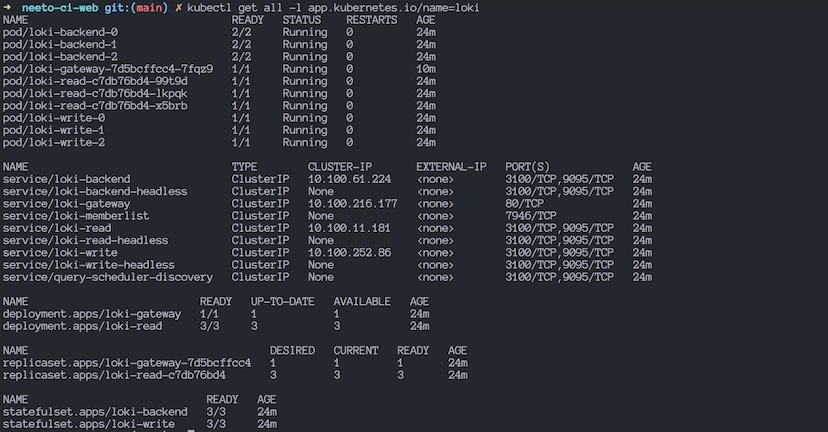Select service/loki-backend-headless name
828x432 pixels.
pyautogui.click(x=95, y=191)
